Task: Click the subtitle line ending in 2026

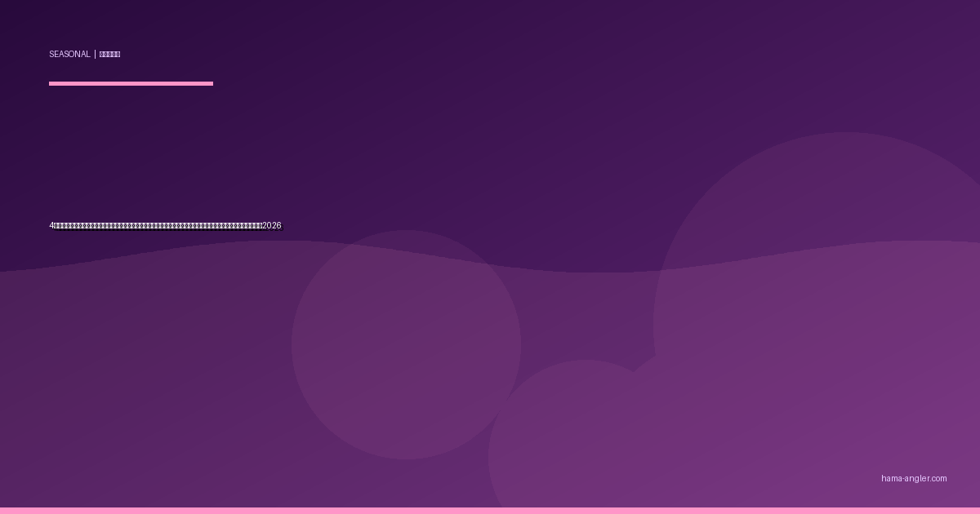Action: (x=165, y=226)
